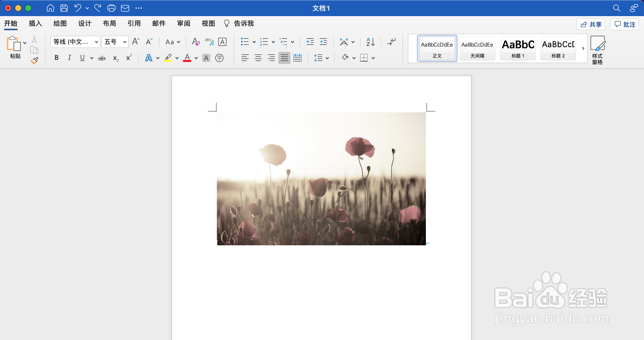Align text to the right

coord(271,58)
